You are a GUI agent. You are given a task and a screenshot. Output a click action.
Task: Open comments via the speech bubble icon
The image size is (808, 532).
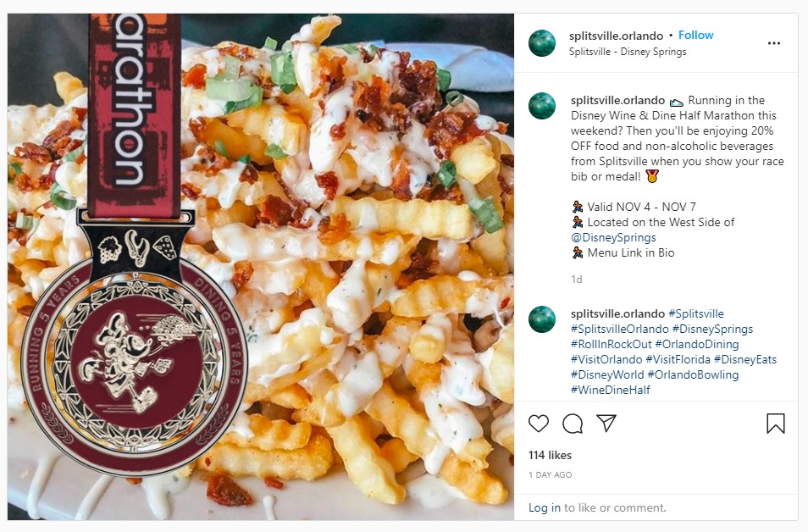[573, 424]
